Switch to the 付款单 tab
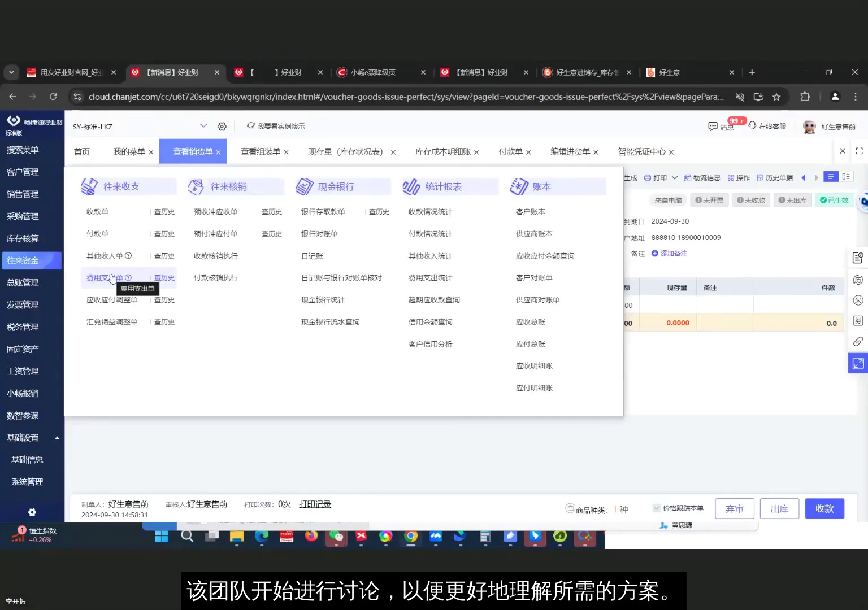Viewport: 868px width, 610px height. 510,151
